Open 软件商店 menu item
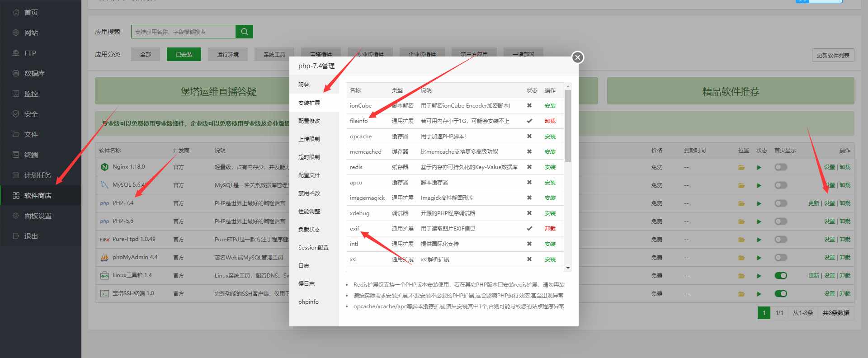 coord(41,195)
